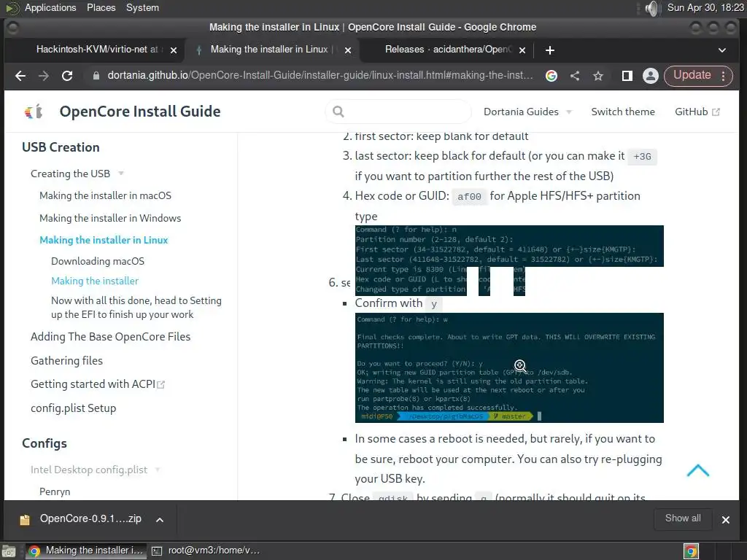Open the OpenCore Install Guide home link
747x560 pixels.
point(139,112)
